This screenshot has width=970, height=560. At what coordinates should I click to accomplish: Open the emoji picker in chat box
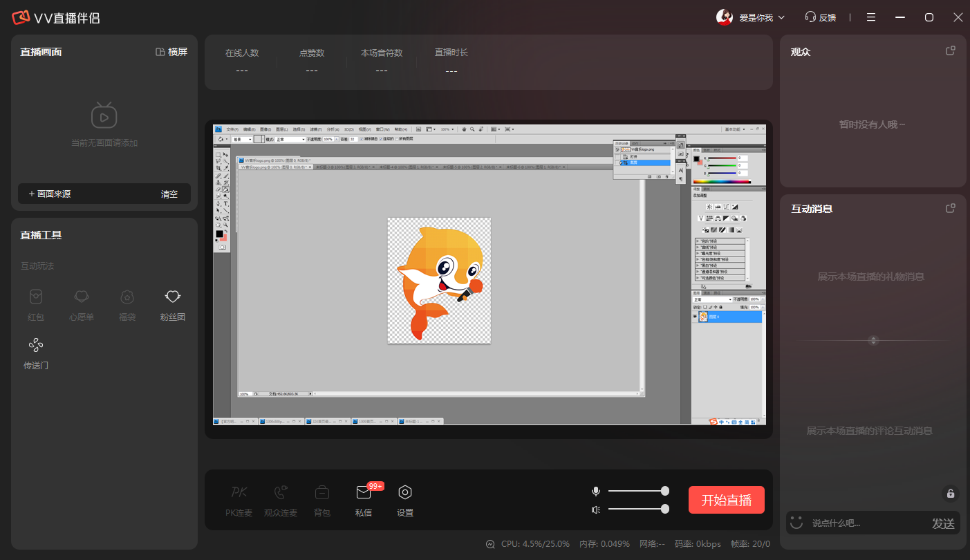pyautogui.click(x=796, y=523)
